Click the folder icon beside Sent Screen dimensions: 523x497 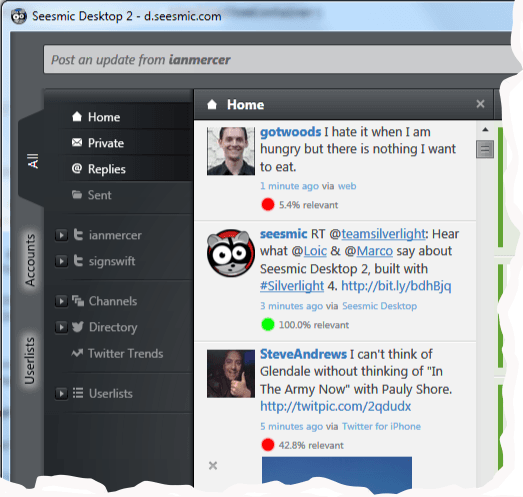click(x=77, y=194)
